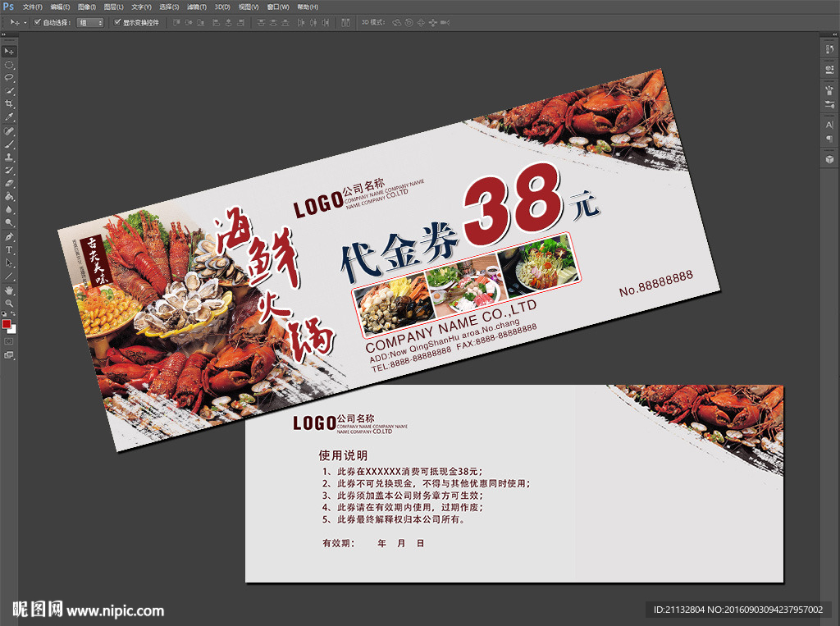Open the 窗口(W) menu
840x626 pixels.
(x=278, y=7)
